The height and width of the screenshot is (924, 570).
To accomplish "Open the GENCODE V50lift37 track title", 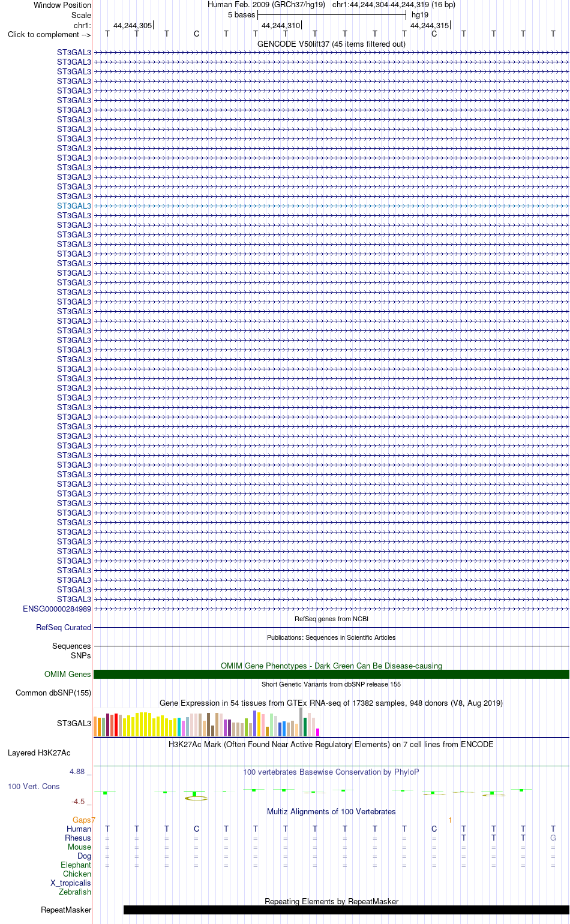I will click(x=331, y=44).
